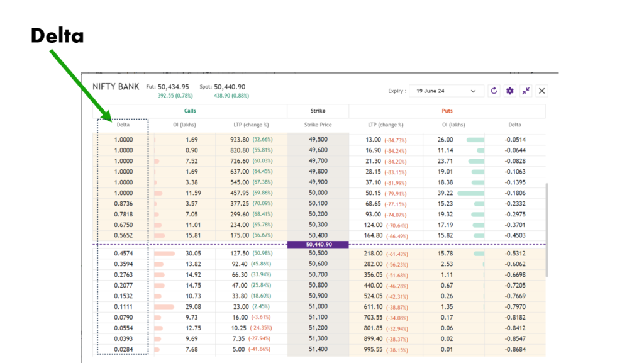This screenshot has width=644, height=363.
Task: Select strike price 51,200
Action: click(318, 328)
